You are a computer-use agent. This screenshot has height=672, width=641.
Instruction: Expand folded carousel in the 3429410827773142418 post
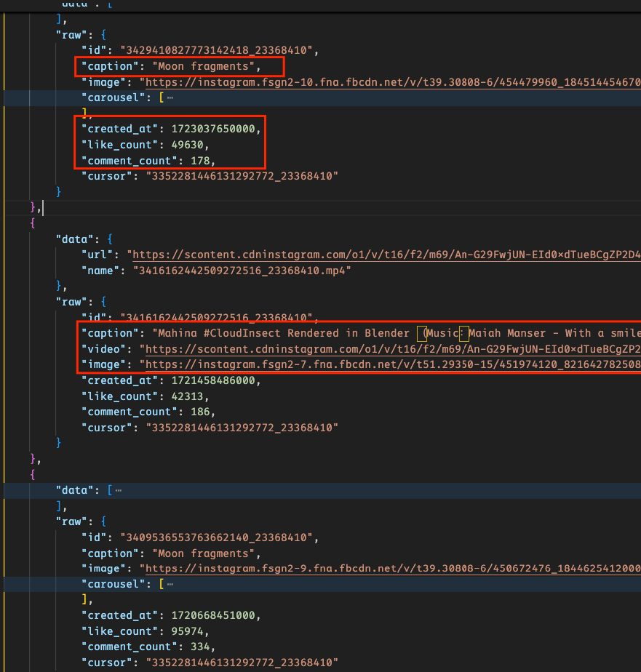170,97
